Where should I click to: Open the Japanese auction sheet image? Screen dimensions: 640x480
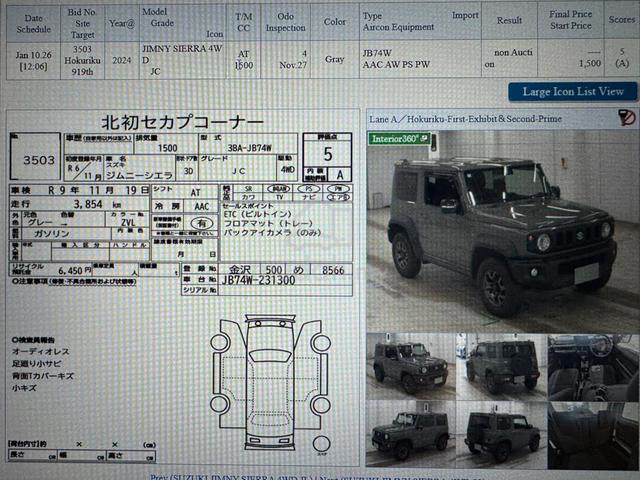point(183,288)
